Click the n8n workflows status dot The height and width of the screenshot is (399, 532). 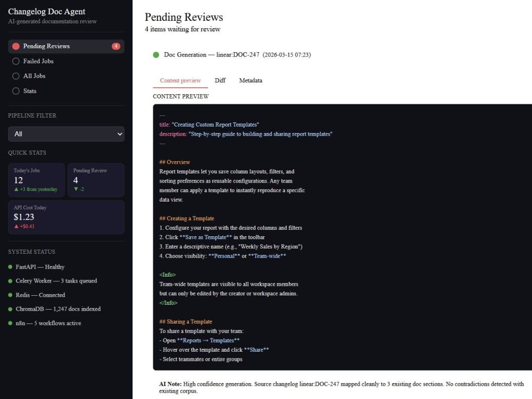click(x=10, y=323)
